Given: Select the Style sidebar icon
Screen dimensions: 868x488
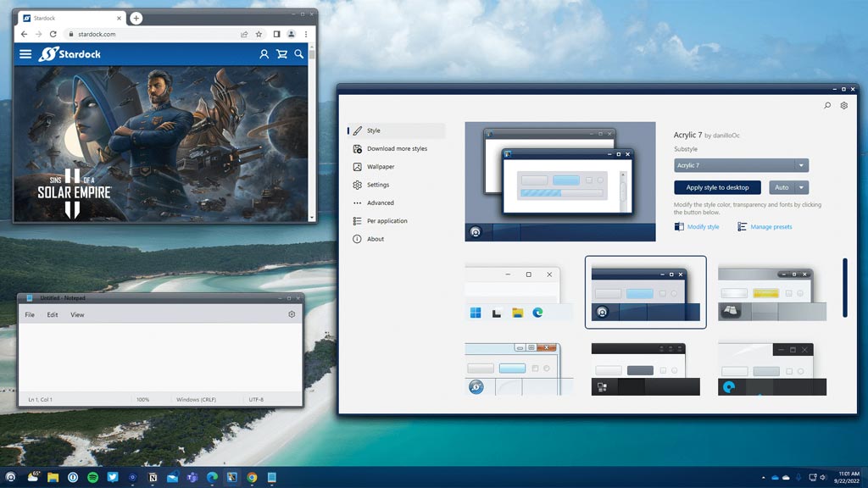Looking at the screenshot, I should pyautogui.click(x=357, y=131).
